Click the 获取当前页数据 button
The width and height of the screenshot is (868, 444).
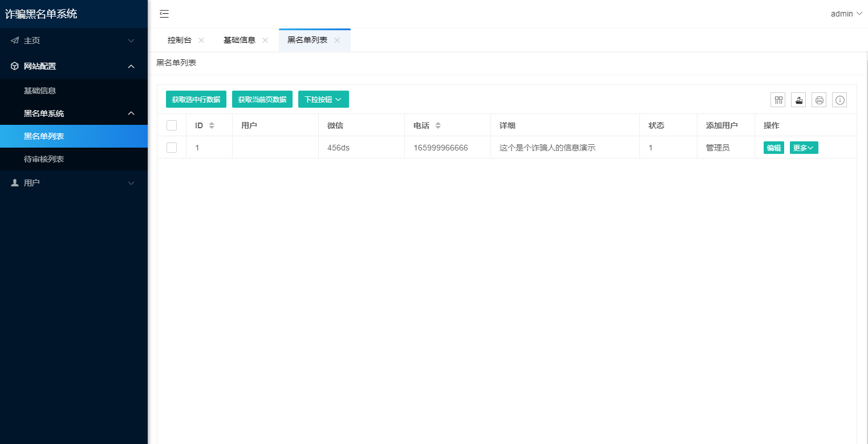(x=262, y=99)
